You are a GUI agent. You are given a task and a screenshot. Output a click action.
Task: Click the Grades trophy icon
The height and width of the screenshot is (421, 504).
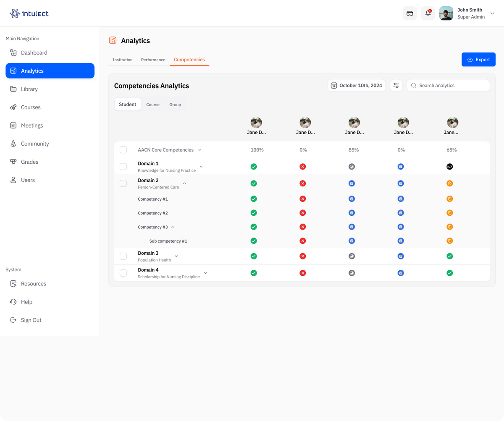pos(13,162)
